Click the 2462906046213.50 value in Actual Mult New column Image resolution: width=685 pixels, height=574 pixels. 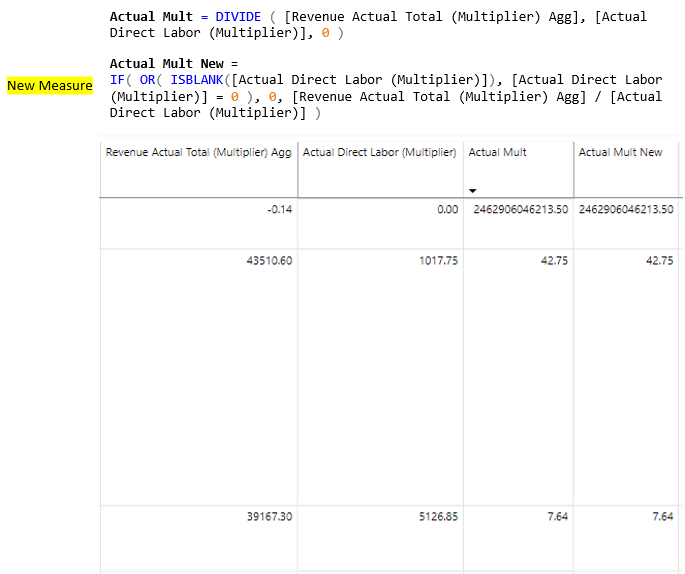(x=626, y=210)
